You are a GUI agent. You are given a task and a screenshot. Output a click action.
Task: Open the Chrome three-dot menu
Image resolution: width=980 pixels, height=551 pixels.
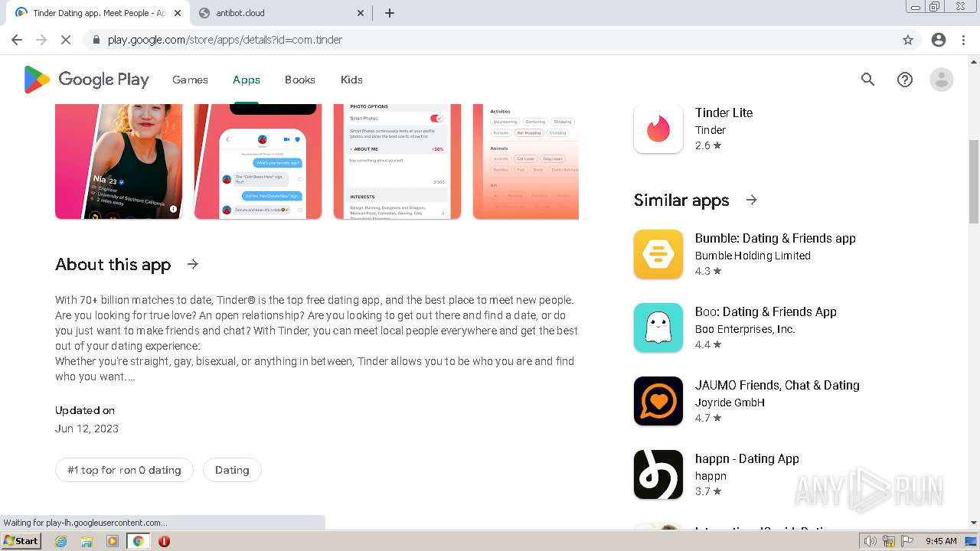(x=964, y=40)
